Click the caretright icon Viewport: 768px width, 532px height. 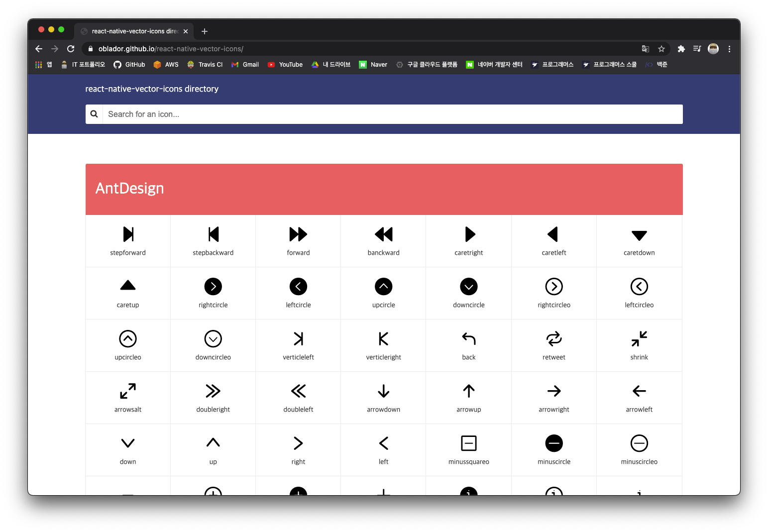click(469, 234)
